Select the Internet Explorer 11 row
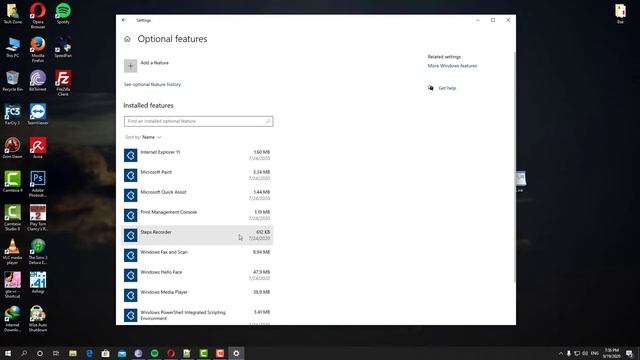This screenshot has width=640, height=360. tap(198, 155)
